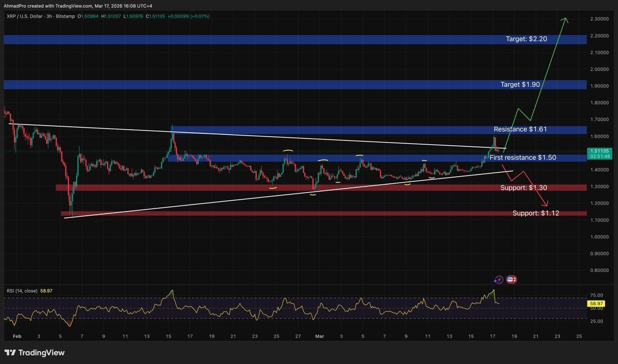Click the TradingView logo icon
Viewport: 618px width, 364px height.
tap(10, 353)
